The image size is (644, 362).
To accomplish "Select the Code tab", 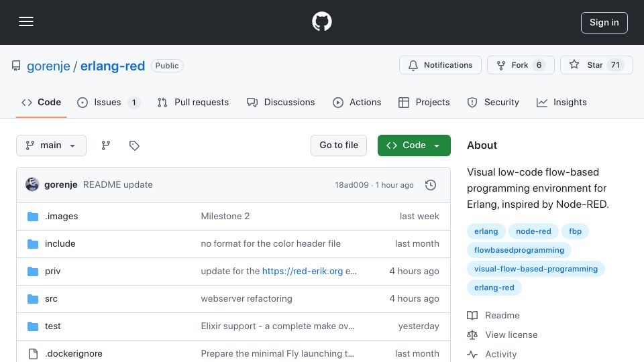I will point(41,102).
